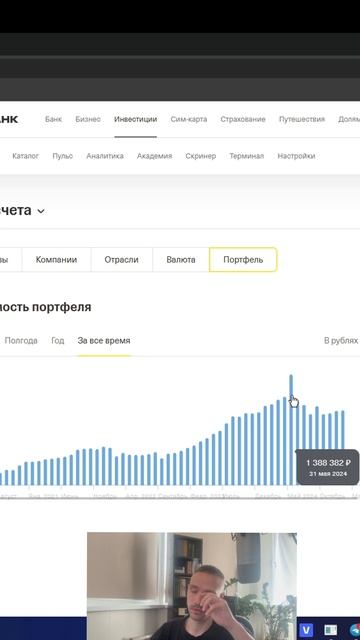Open the Каталог page
Image resolution: width=360 pixels, height=640 pixels.
tap(25, 156)
